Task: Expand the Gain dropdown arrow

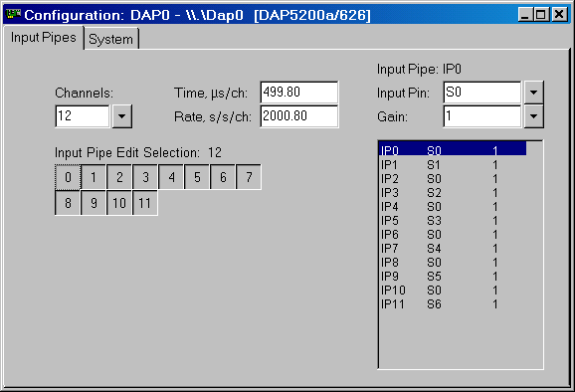Action: coord(533,116)
